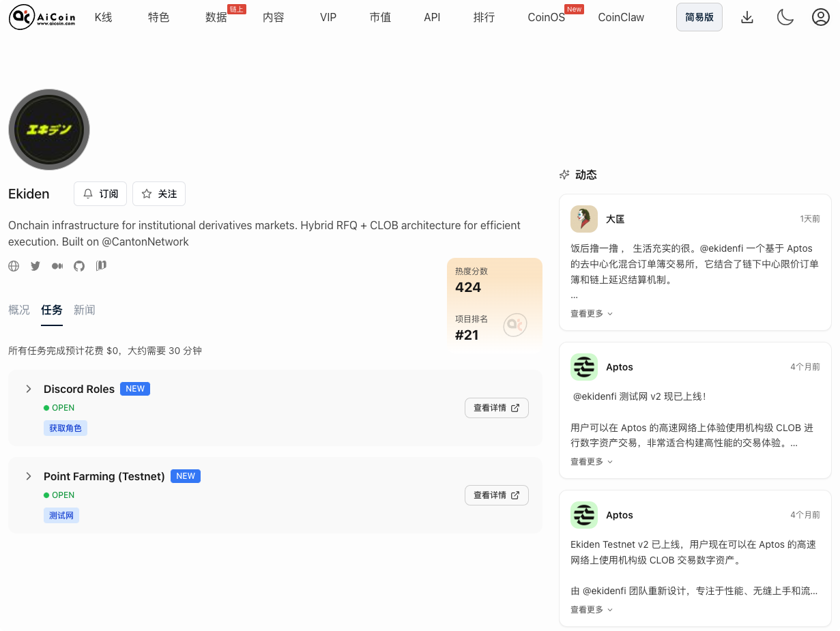This screenshot has width=840, height=631.
Task: Expand 查看更多 on 大匡's post
Action: tap(592, 314)
